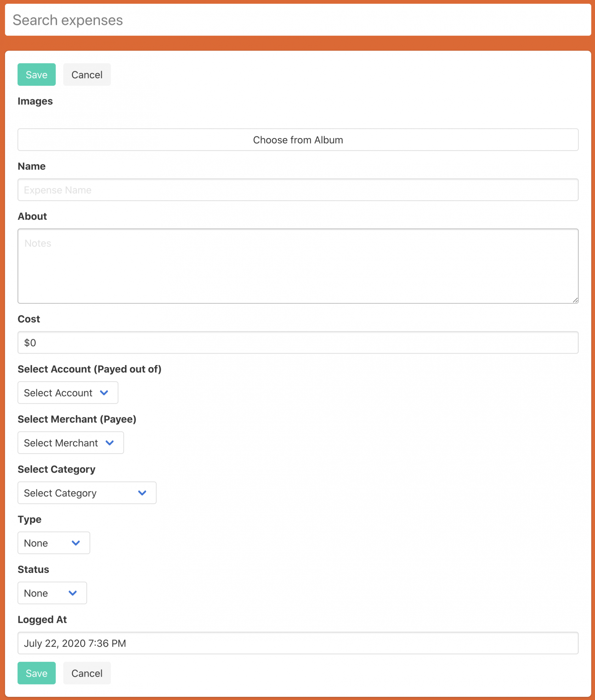Open dropdown showing 'Select Category' text
This screenshot has height=700, width=595.
tap(60, 493)
